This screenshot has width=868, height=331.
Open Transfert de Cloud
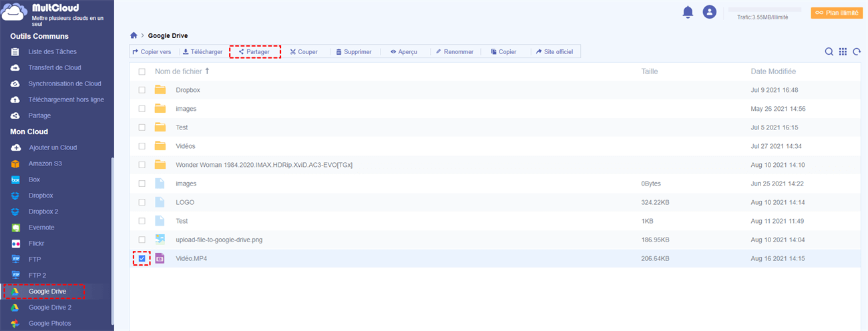(x=54, y=67)
